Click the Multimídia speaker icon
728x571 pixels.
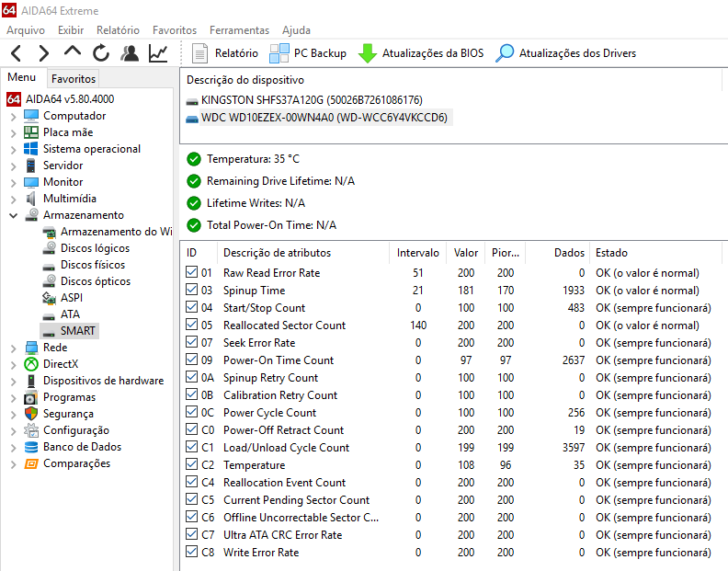point(31,199)
